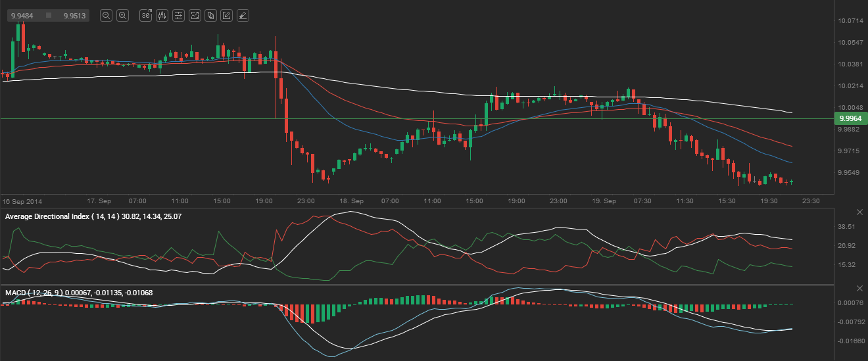Open the 30-minute timeframe selector
Screen dimensions: 868x361
click(146, 15)
